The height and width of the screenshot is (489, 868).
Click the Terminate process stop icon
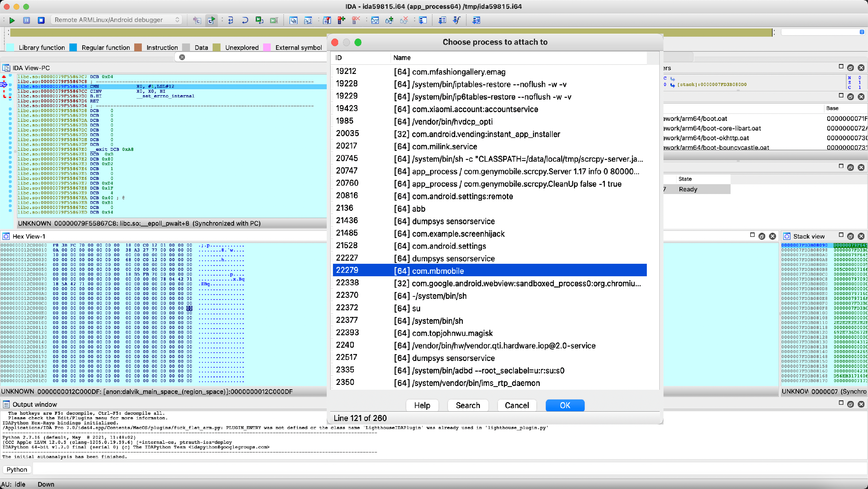(41, 20)
